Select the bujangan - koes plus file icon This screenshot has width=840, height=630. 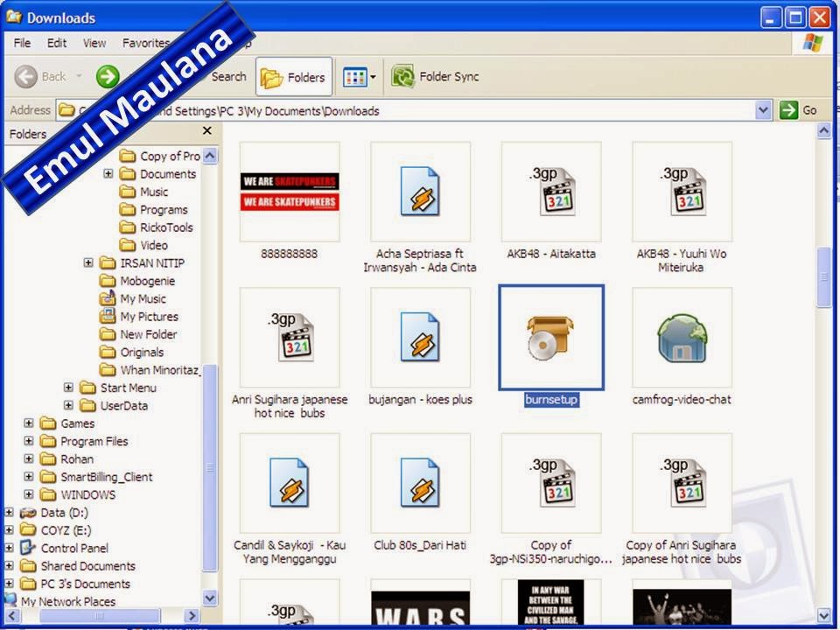[x=420, y=337]
